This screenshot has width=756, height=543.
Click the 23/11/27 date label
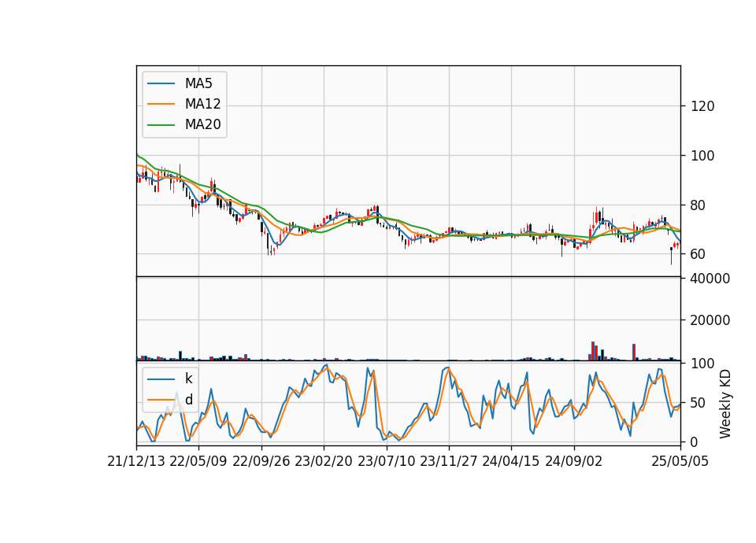[449, 462]
